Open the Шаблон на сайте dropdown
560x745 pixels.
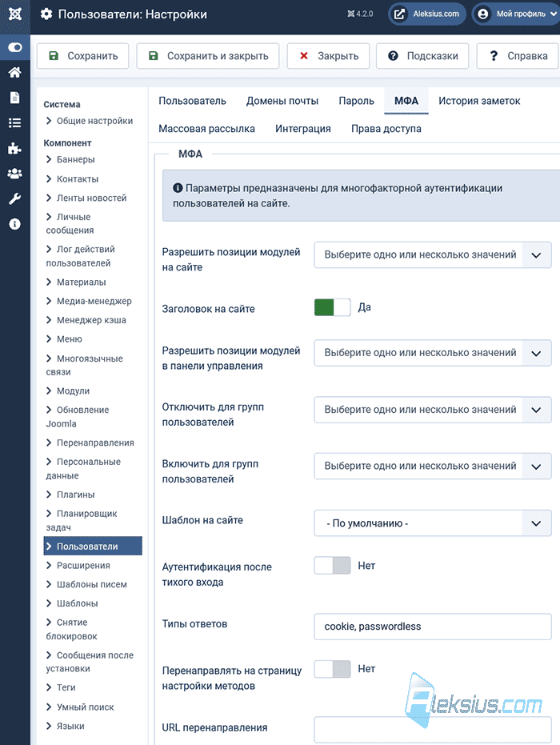coord(433,523)
